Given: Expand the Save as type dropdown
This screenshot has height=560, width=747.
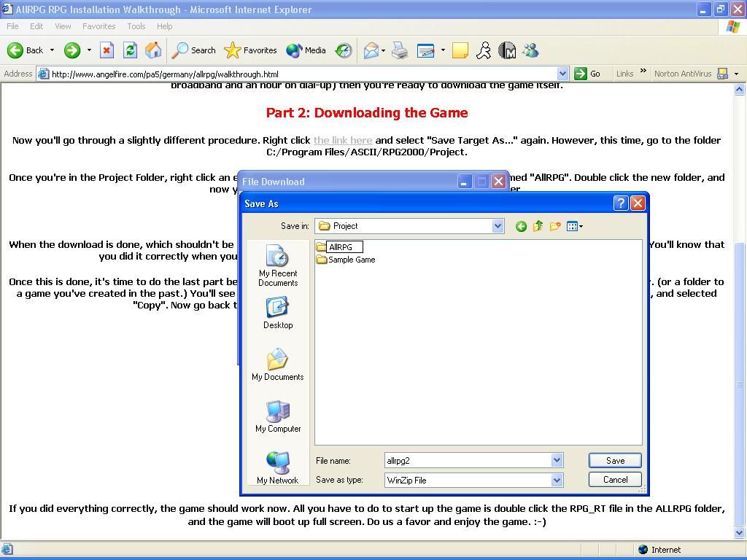Looking at the screenshot, I should [557, 480].
